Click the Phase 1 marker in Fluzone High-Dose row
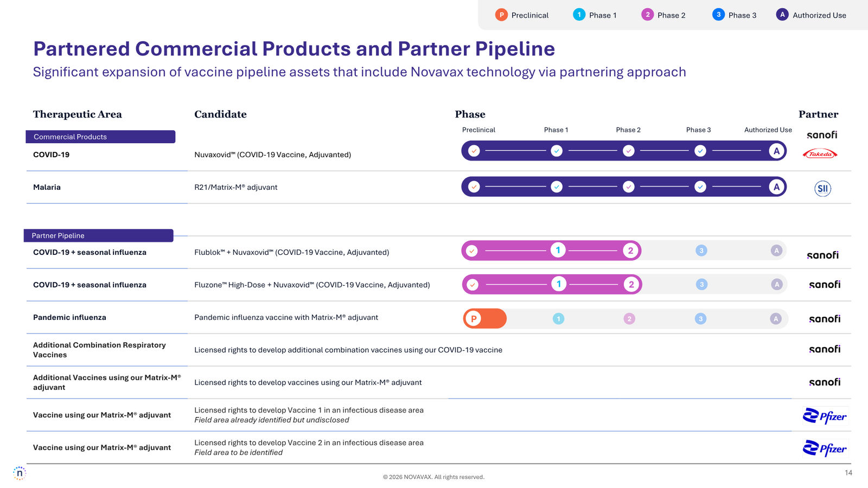Viewport: 868px width, 488px height. (559, 284)
